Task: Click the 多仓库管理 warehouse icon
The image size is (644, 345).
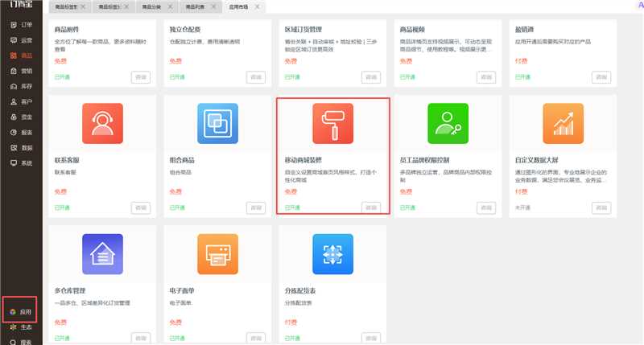Action: [102, 254]
